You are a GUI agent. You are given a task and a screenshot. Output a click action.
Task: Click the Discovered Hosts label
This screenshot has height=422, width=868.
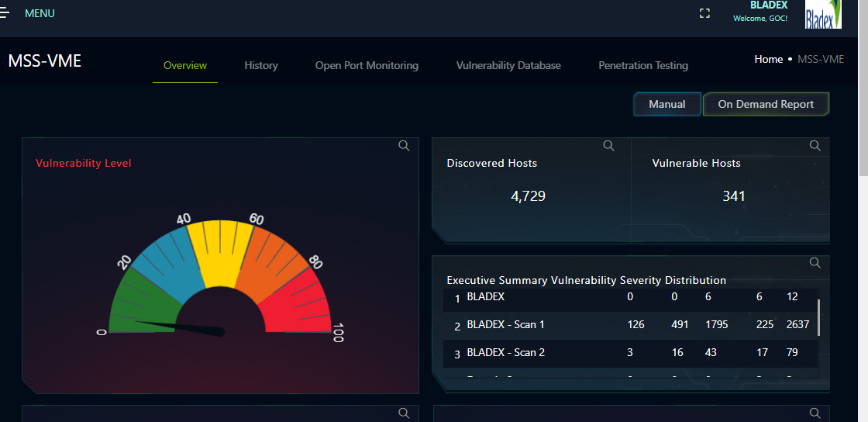[491, 164]
